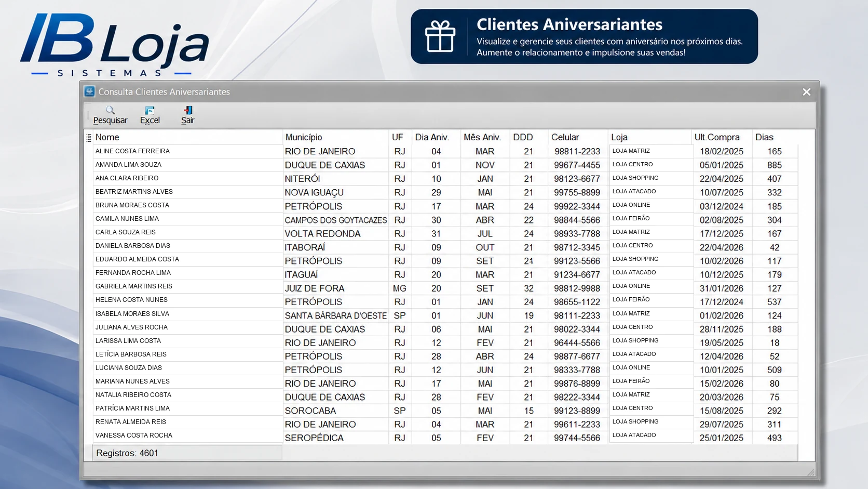Screen dimensions: 868x489
Task: Click última compra date 18/02/2025
Action: 722,152
